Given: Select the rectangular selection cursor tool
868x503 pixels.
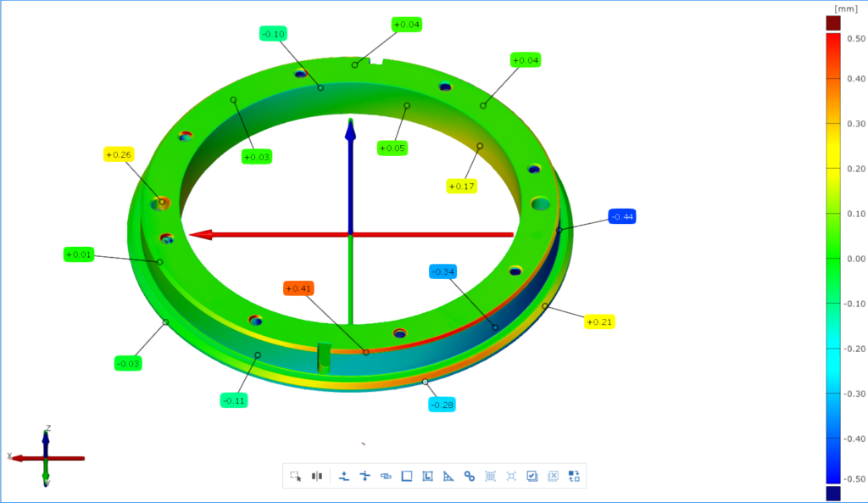Looking at the screenshot, I should click(x=295, y=476).
